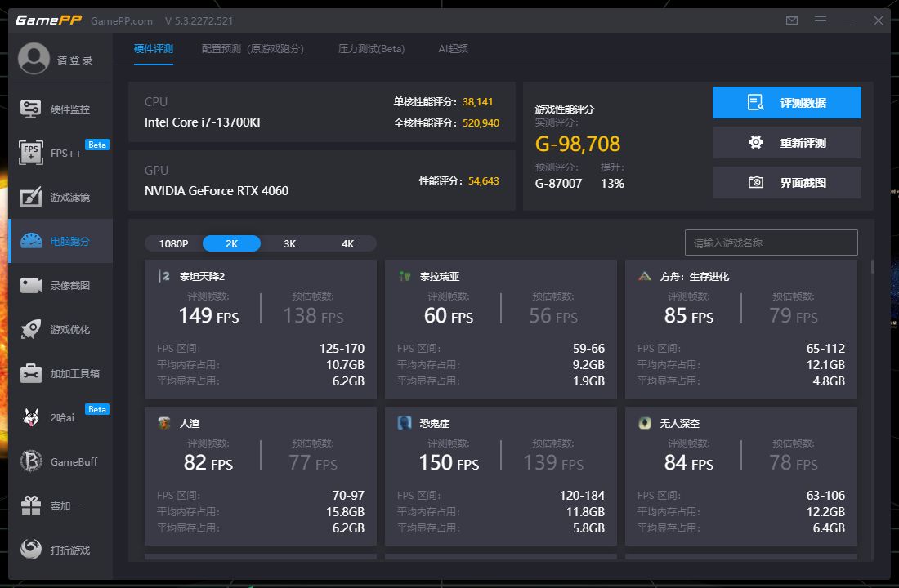Screen dimensions: 899x588
Task: Open the GamePP.com website link
Action: pos(122,20)
